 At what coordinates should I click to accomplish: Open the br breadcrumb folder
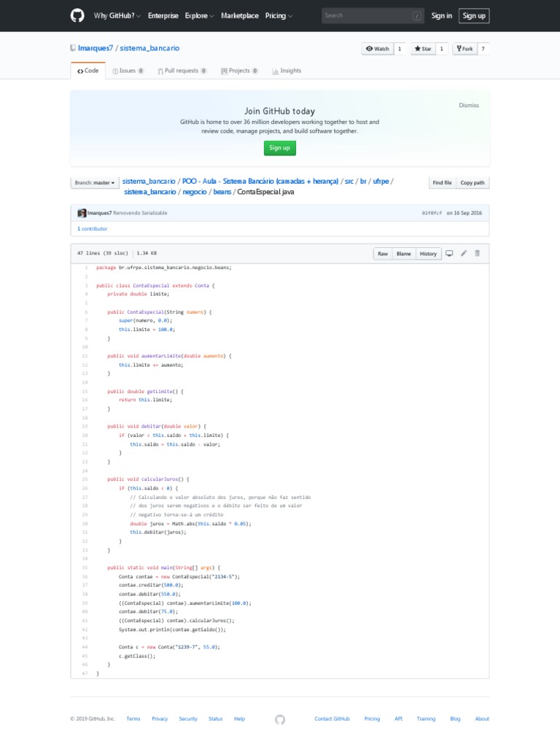(363, 182)
